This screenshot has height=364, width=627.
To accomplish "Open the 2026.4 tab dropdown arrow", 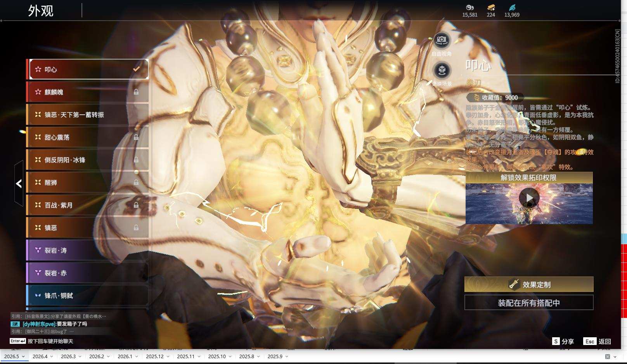I will click(52, 357).
